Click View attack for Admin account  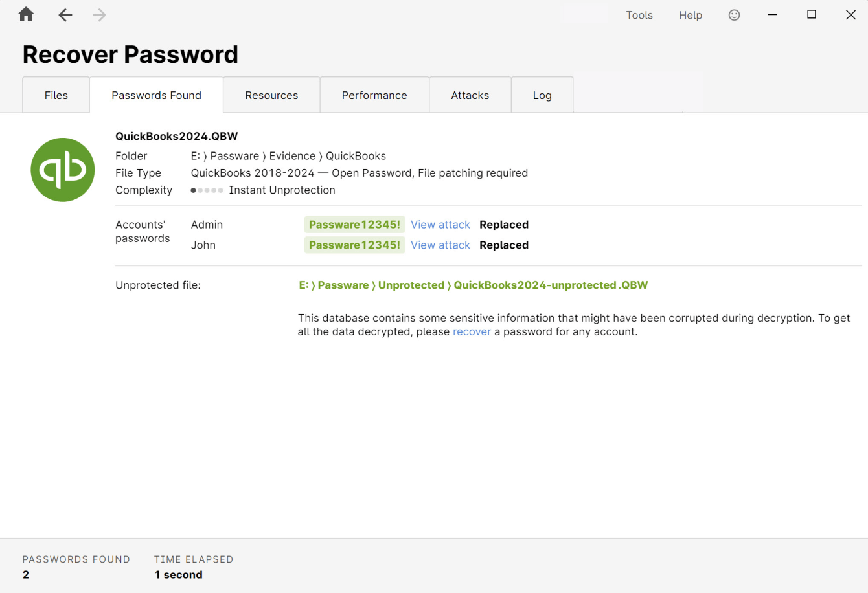(440, 225)
